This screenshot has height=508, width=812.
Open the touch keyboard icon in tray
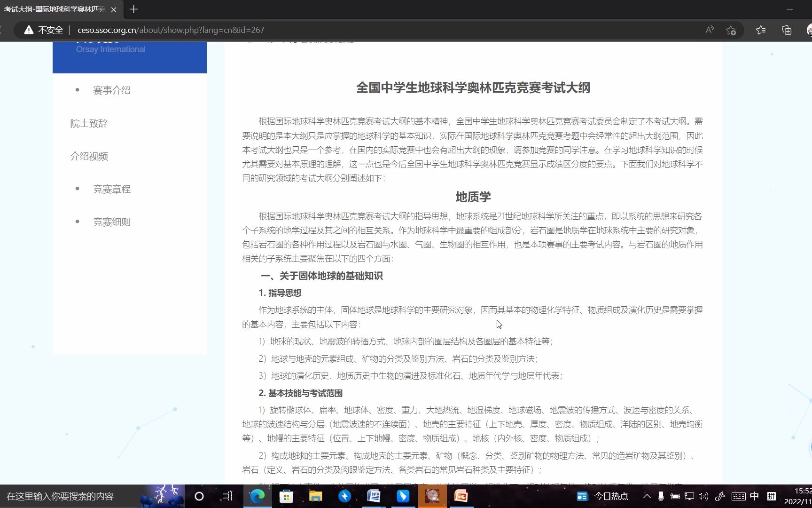tap(739, 496)
